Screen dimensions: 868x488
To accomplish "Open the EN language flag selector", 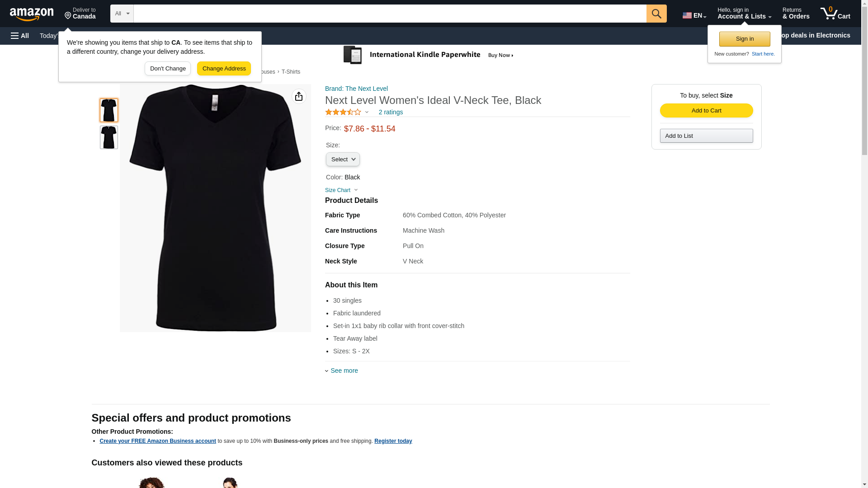I will [x=694, y=15].
